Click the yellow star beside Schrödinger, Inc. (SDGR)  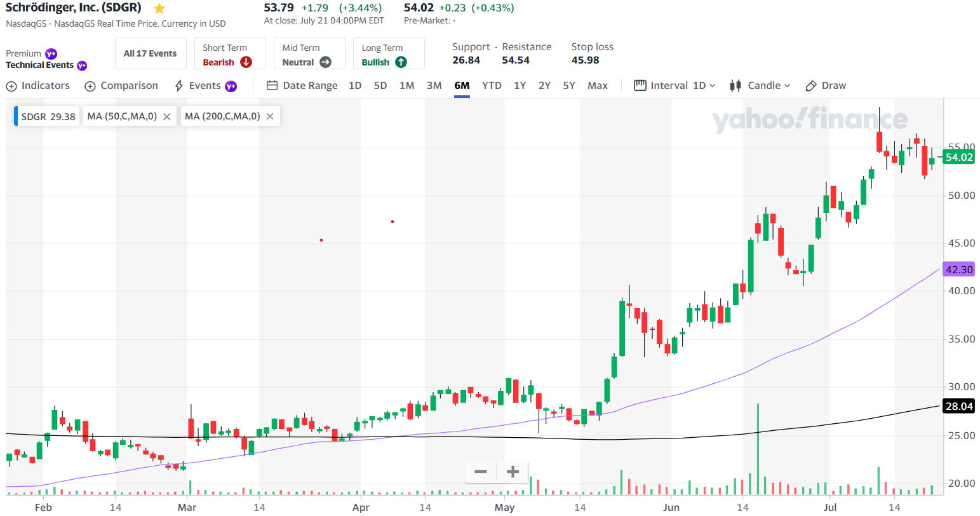coord(159,9)
